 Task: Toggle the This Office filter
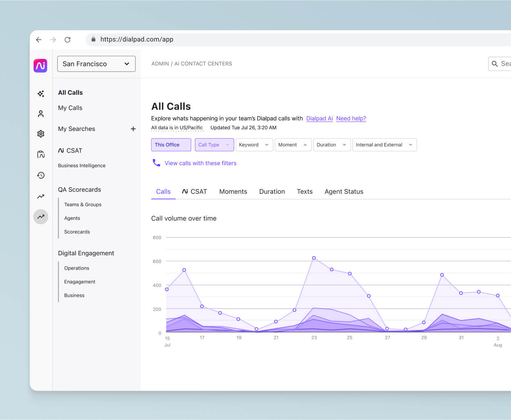(x=171, y=145)
